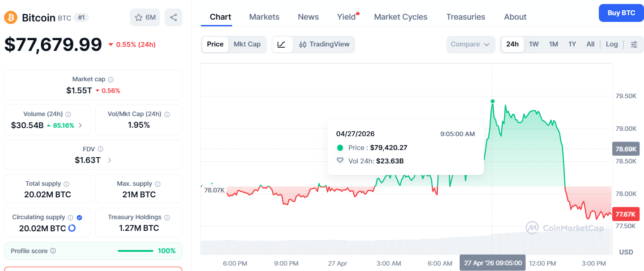Expand FDV details chevron
The width and height of the screenshot is (644, 271).
tap(110, 160)
